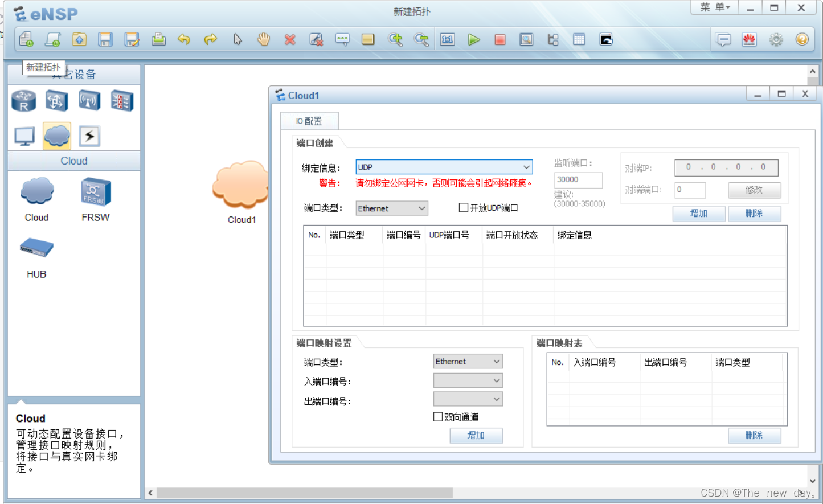Expand the 绑定信息 UDP dropdown
This screenshot has height=504, width=823.
click(x=444, y=167)
